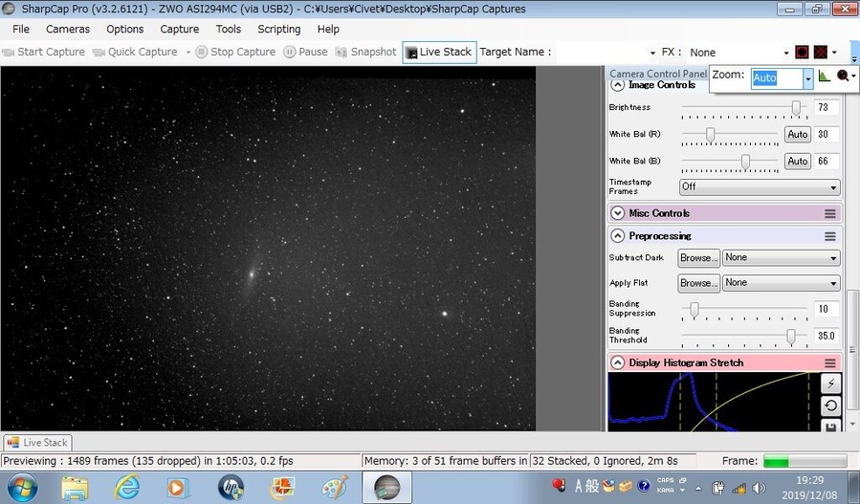Collapse the Image Controls section
The height and width of the screenshot is (504, 860).
point(618,85)
